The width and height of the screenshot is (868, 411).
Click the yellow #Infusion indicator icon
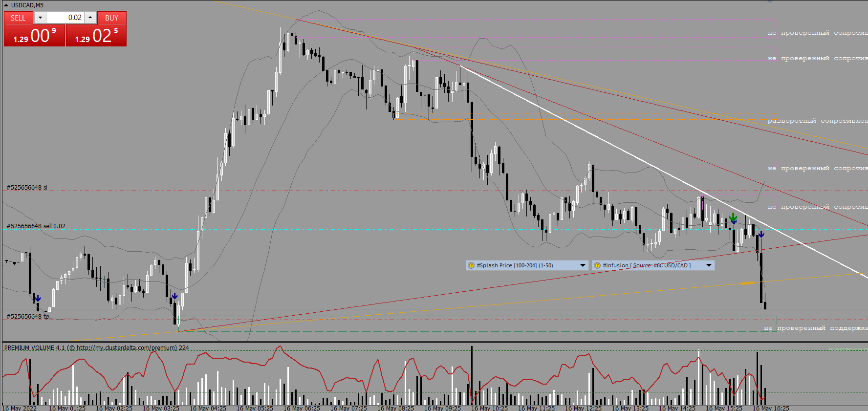[597, 265]
